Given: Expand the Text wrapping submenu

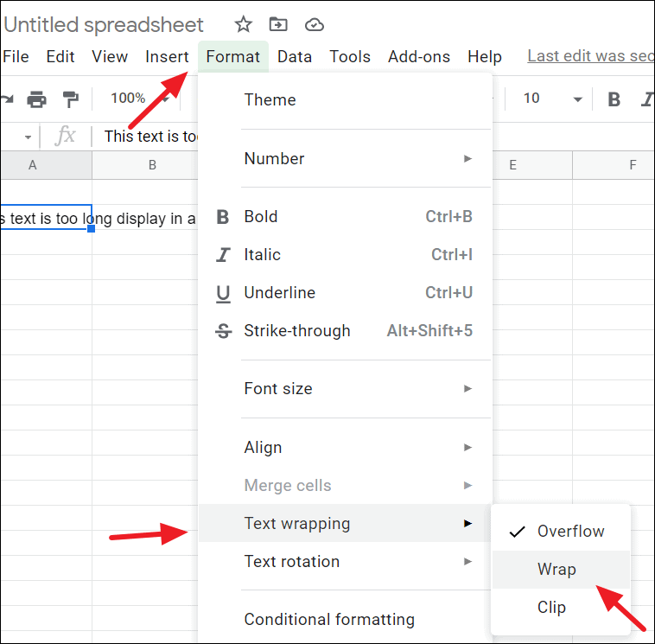Looking at the screenshot, I should click(345, 523).
